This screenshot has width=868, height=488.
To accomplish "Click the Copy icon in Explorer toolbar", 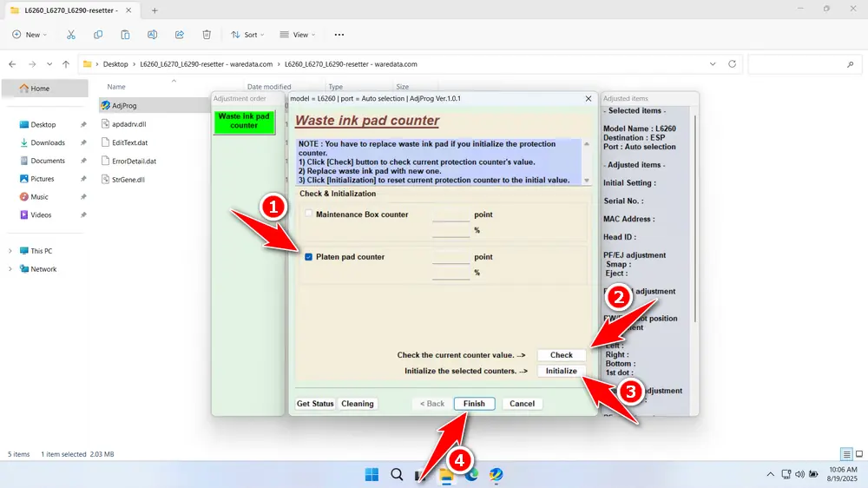I will tap(98, 35).
